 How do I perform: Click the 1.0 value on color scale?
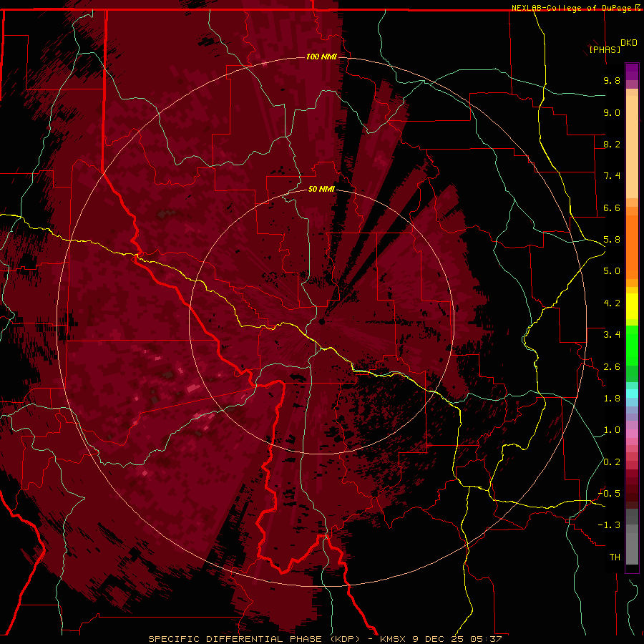point(612,430)
